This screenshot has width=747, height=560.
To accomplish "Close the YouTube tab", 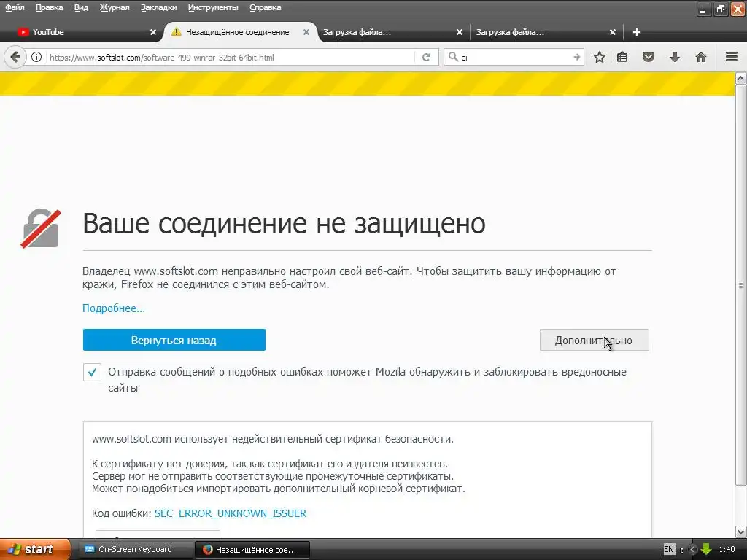I will click(153, 32).
